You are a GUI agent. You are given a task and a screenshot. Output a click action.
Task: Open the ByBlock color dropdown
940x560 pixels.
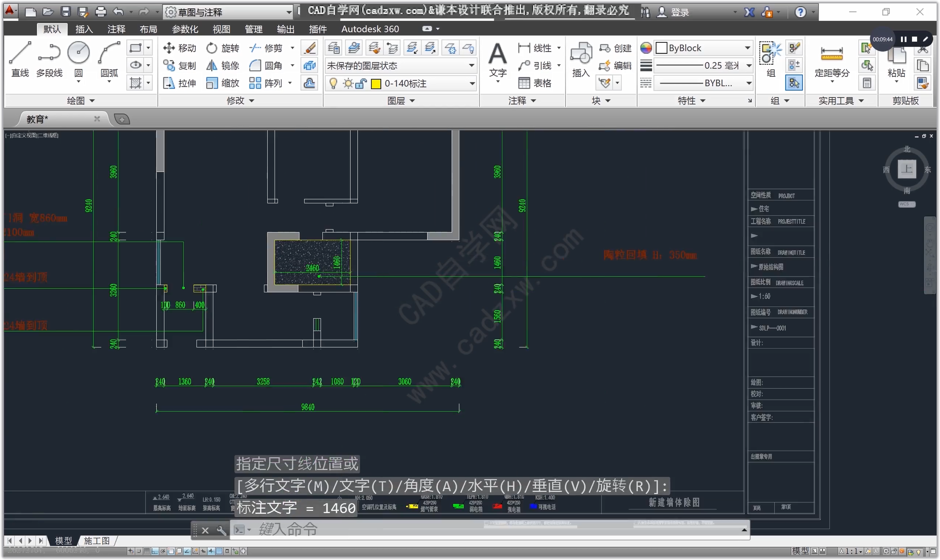[x=703, y=48]
